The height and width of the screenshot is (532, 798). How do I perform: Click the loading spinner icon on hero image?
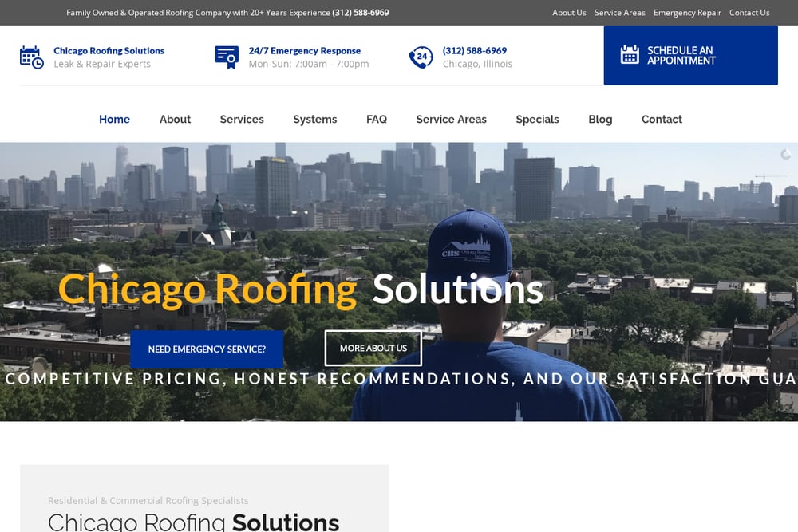click(786, 154)
